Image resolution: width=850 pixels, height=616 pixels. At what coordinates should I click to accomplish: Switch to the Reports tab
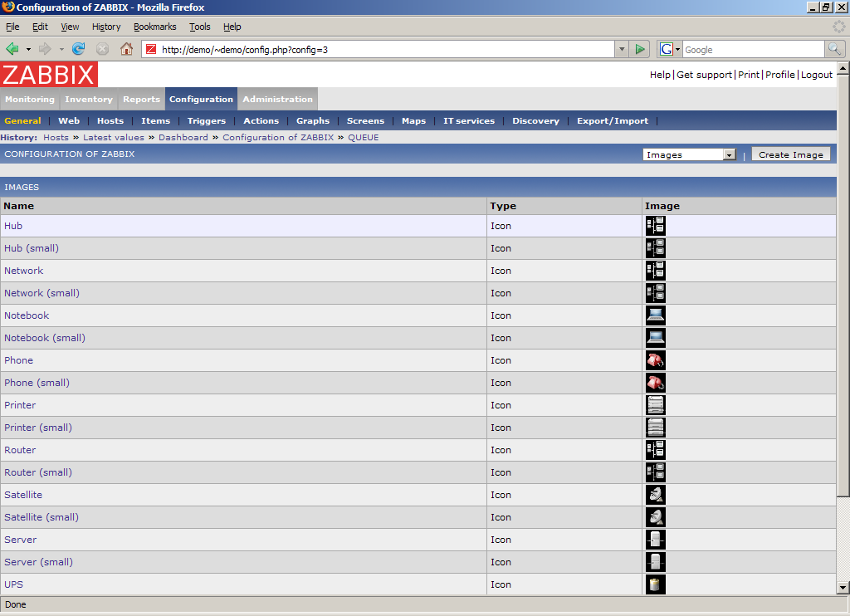pyautogui.click(x=141, y=100)
